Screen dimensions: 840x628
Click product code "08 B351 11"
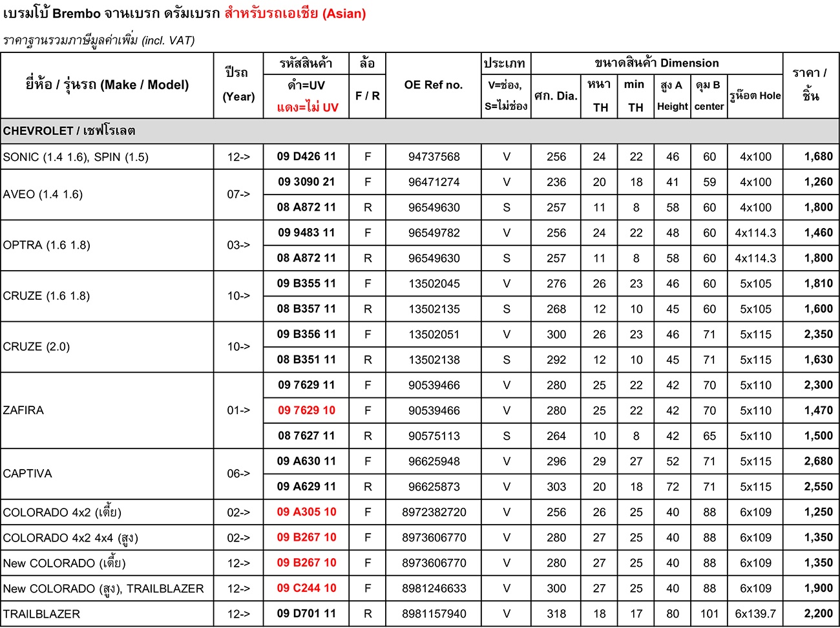(307, 359)
